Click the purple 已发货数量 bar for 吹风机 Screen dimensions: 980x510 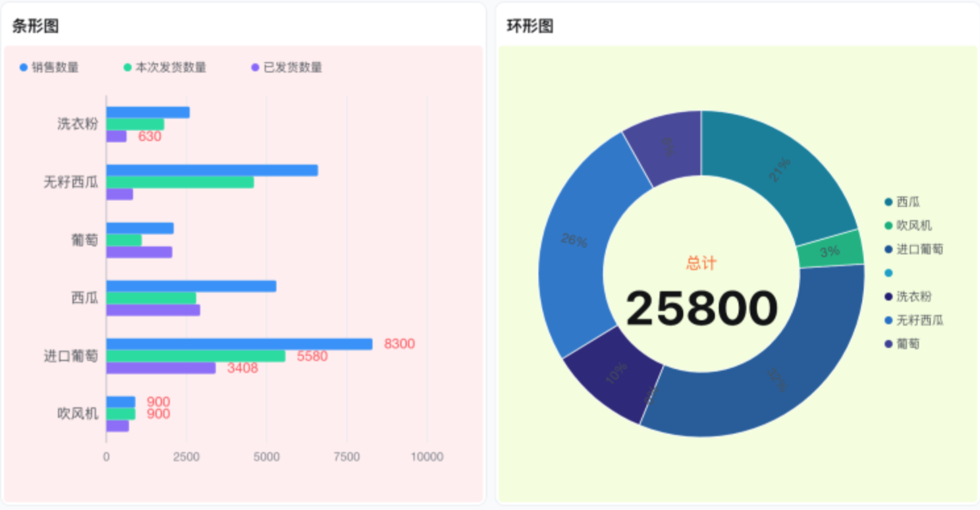pyautogui.click(x=118, y=426)
